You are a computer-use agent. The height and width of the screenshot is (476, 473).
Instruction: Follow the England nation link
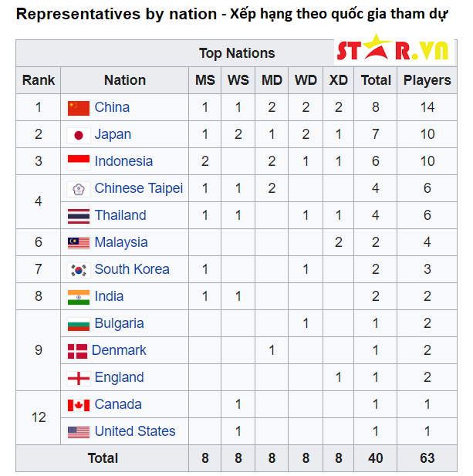point(119,377)
